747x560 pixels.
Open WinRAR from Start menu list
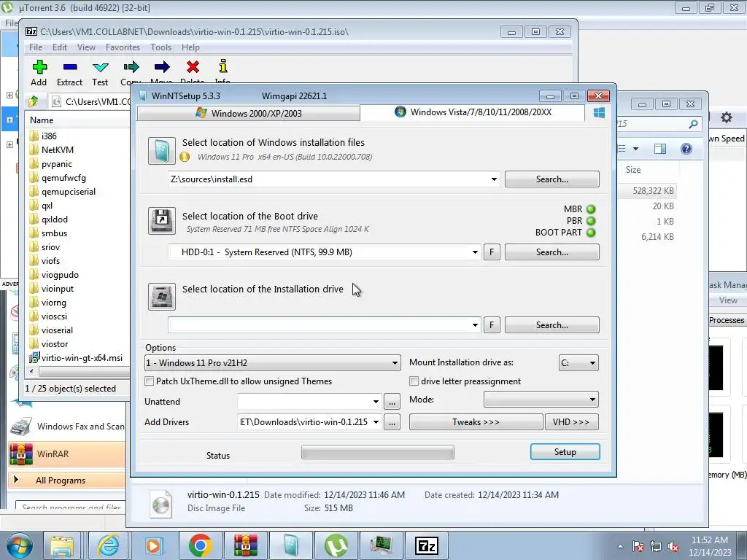(67, 454)
